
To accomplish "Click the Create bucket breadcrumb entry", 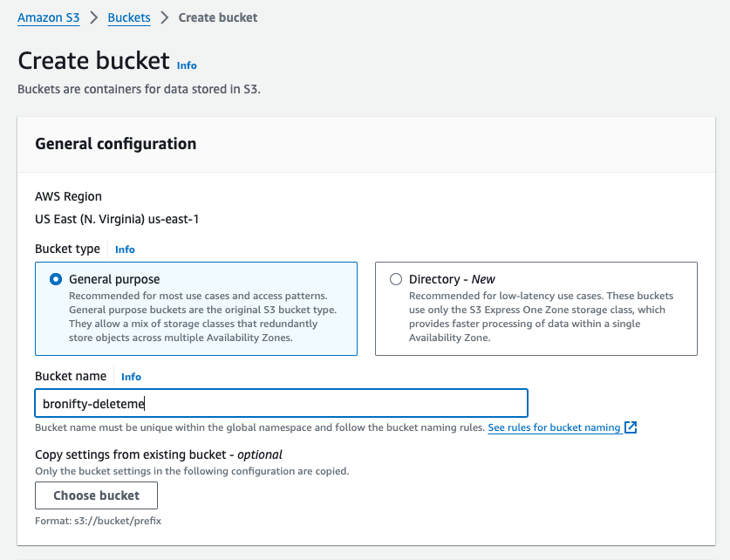I will [217, 17].
